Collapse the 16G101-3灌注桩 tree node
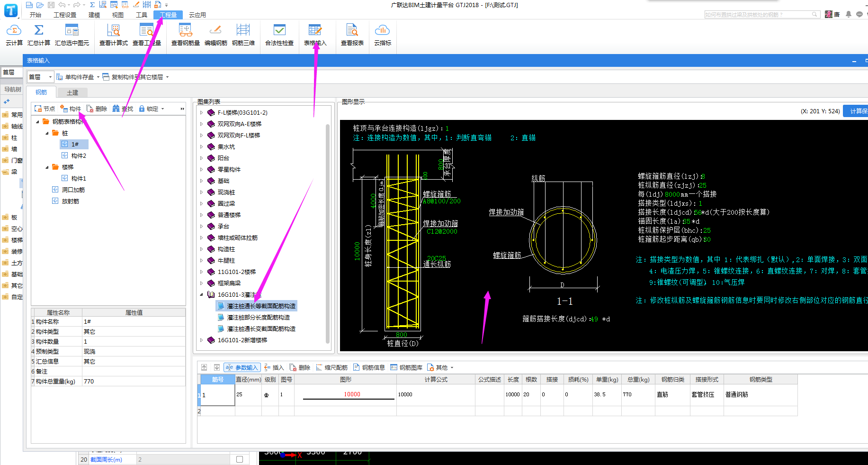The height and width of the screenshot is (465, 868). 202,295
